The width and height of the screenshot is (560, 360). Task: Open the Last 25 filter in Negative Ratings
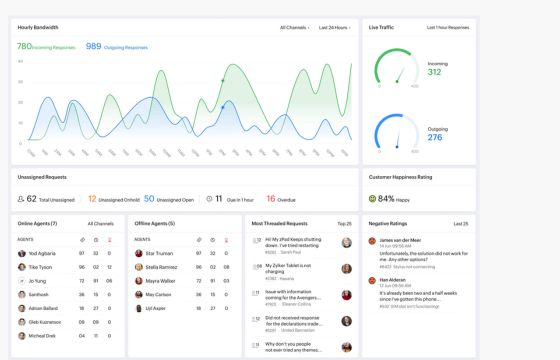pos(461,224)
